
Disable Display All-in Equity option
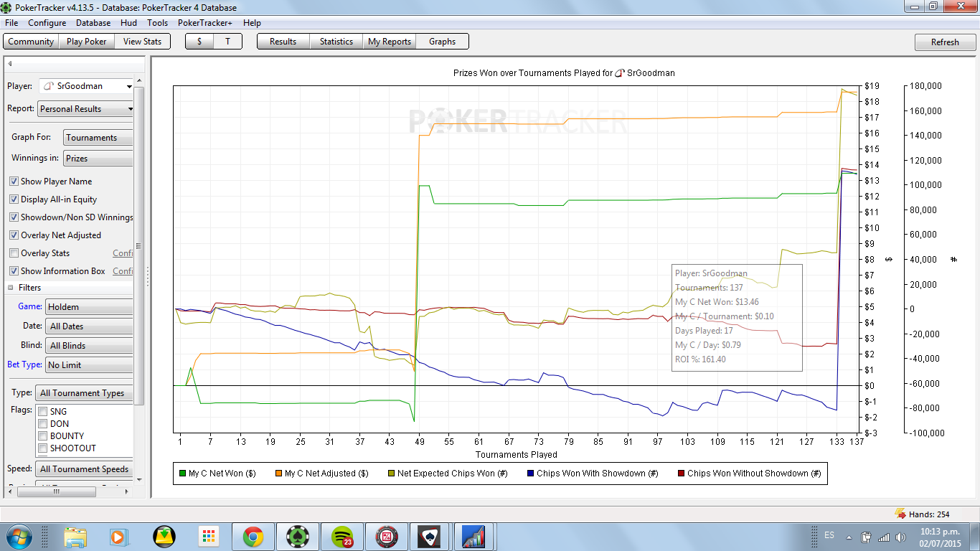[14, 199]
